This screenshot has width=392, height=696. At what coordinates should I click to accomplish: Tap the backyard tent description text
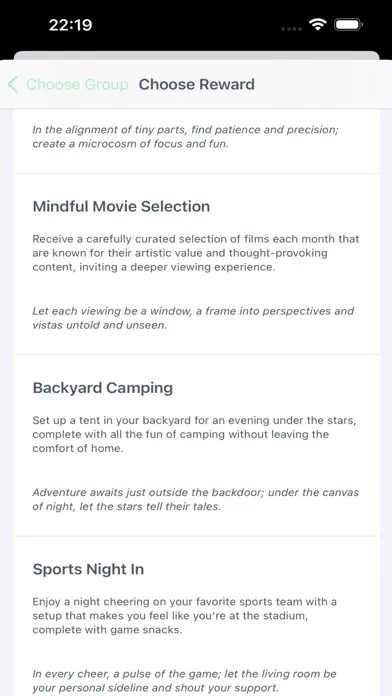pyautogui.click(x=195, y=434)
